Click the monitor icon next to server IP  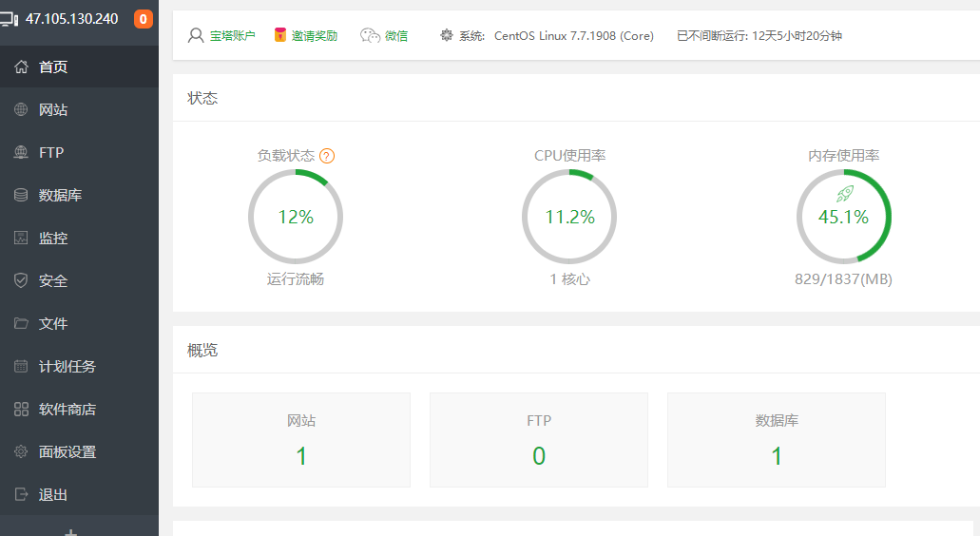pyautogui.click(x=10, y=19)
